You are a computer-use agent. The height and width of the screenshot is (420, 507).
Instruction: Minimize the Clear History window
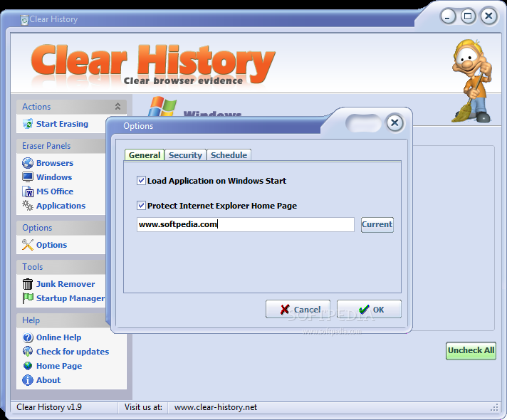click(448, 16)
